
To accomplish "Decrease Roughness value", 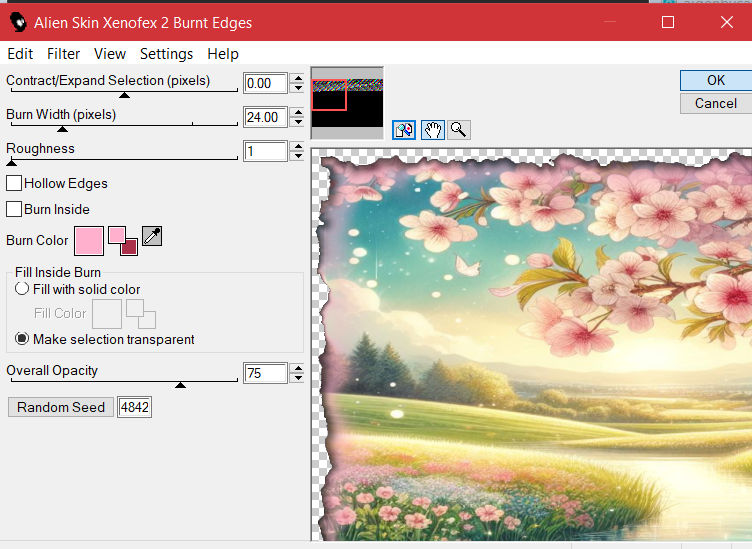I will [x=298, y=156].
